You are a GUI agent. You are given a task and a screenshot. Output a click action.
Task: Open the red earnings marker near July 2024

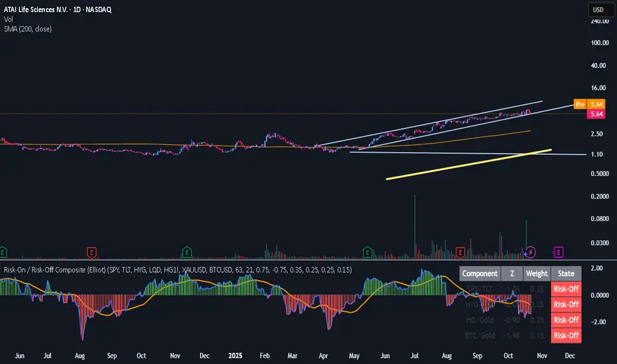(91, 252)
